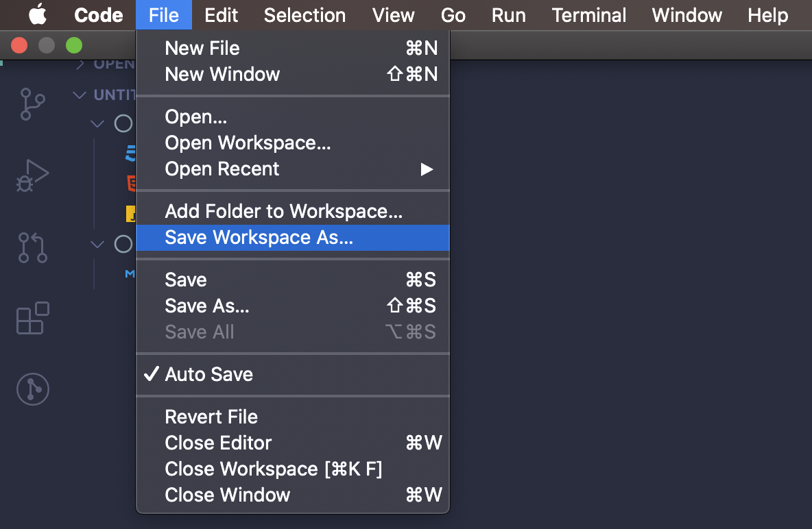
Task: Open the Window menu
Action: [x=686, y=15]
